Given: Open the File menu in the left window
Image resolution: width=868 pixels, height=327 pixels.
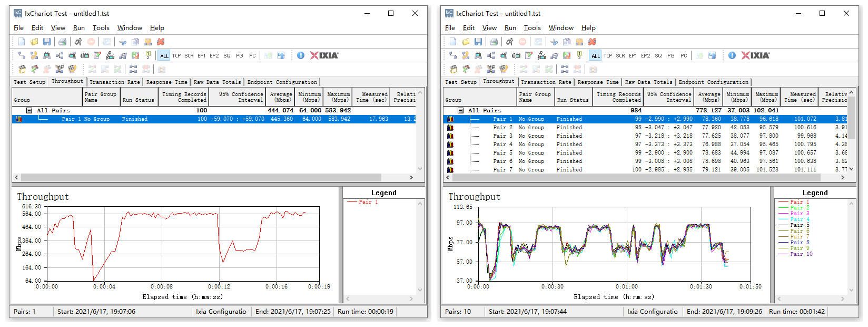Looking at the screenshot, I should pos(18,28).
